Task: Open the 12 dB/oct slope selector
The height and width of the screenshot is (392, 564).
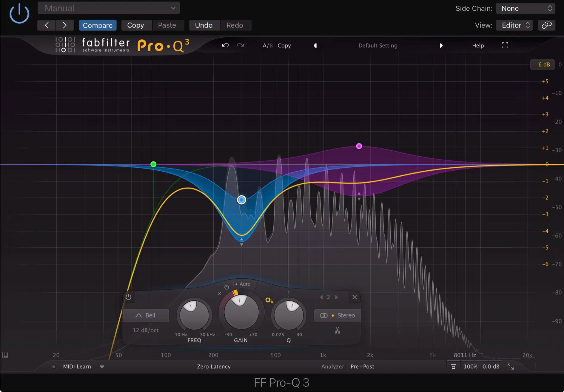Action: 146,330
